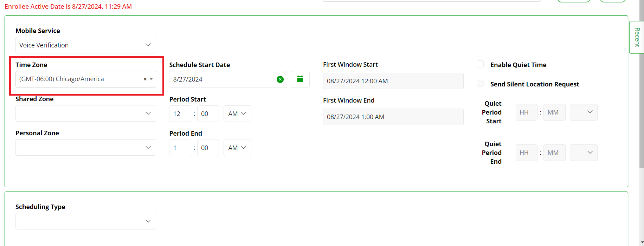Change Period End AM/PM selector
Viewport: 644px width, 246px height.
tap(237, 148)
